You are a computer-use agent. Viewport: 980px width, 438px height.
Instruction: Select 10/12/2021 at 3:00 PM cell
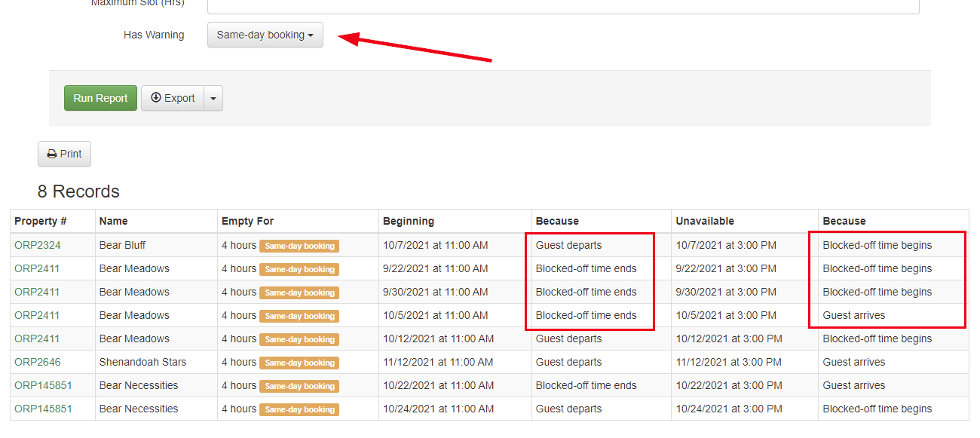tap(745, 338)
